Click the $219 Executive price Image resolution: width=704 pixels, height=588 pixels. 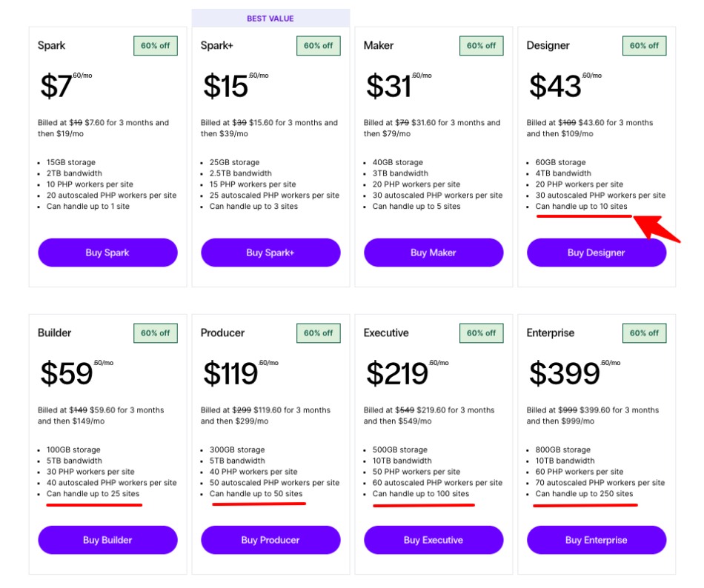(x=397, y=374)
